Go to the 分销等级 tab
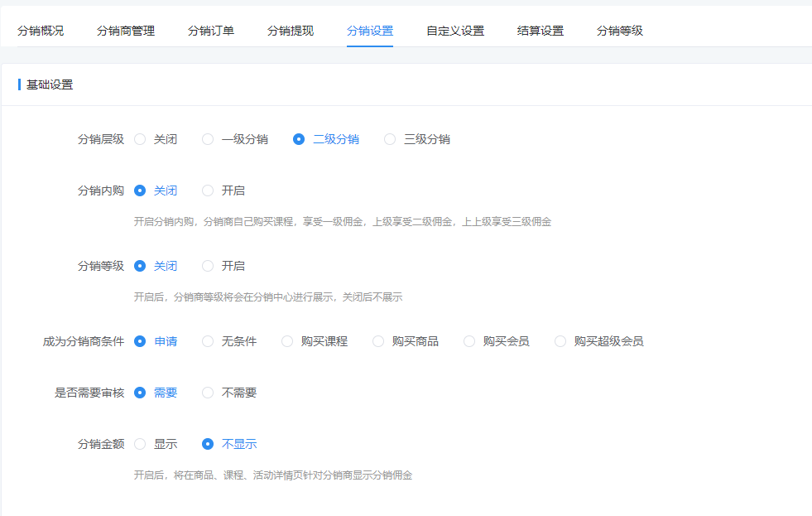 pyautogui.click(x=620, y=31)
